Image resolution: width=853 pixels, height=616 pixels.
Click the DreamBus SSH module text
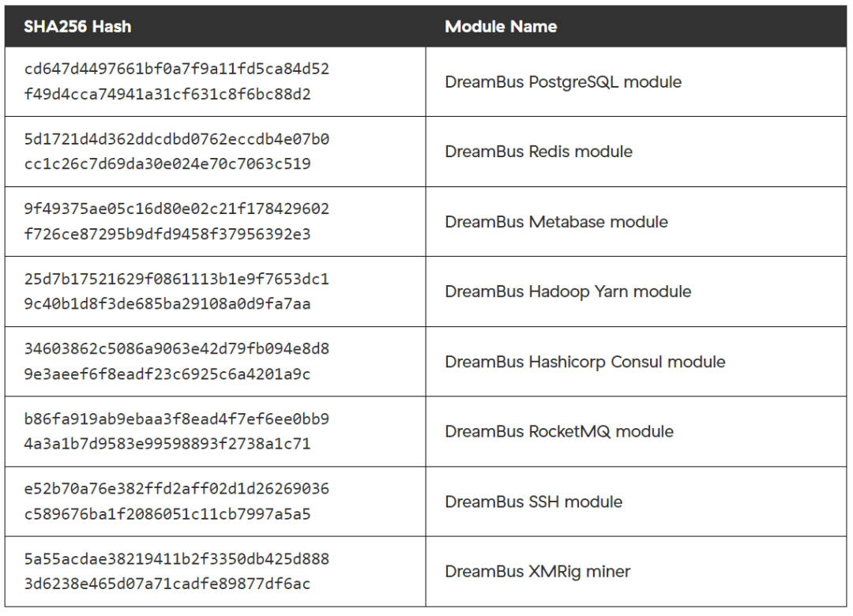coord(534,501)
